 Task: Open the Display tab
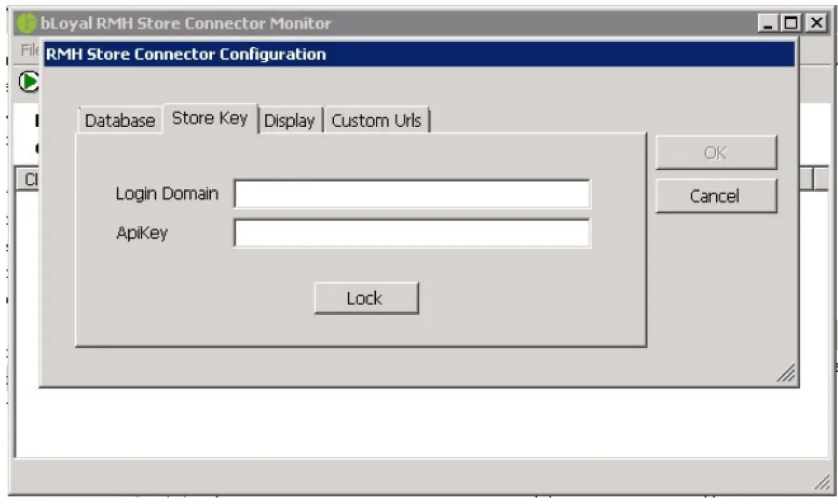coord(289,120)
